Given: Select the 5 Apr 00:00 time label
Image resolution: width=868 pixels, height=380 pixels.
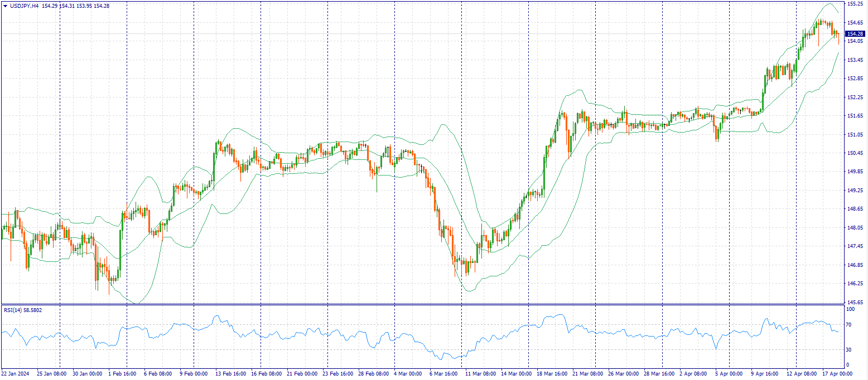Looking at the screenshot, I should pos(728,374).
